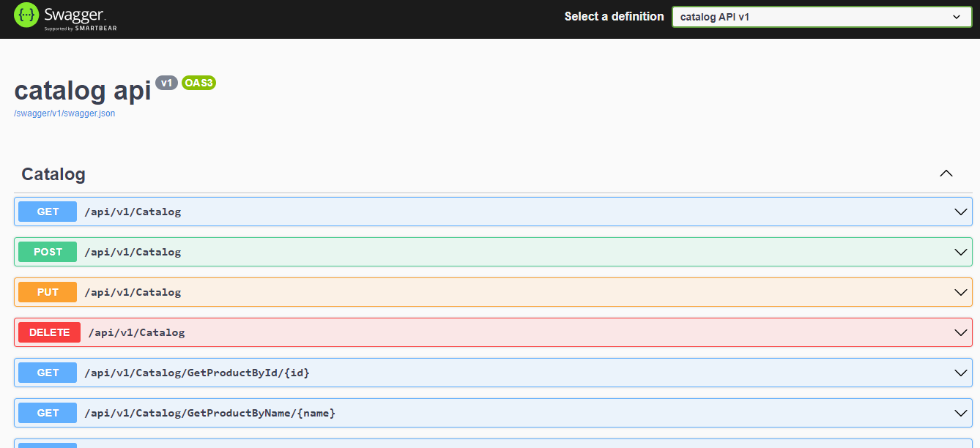This screenshot has width=980, height=448.
Task: Click the GET badge for /api/v1/Catalog
Action: pos(48,212)
